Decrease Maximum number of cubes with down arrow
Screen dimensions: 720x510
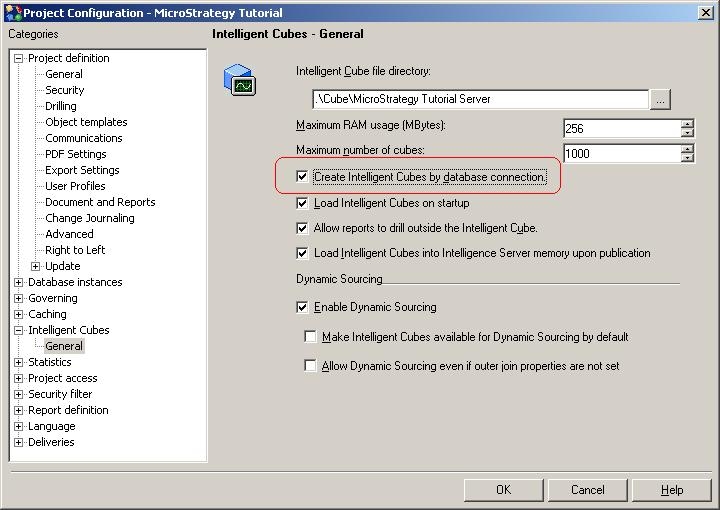click(x=687, y=158)
